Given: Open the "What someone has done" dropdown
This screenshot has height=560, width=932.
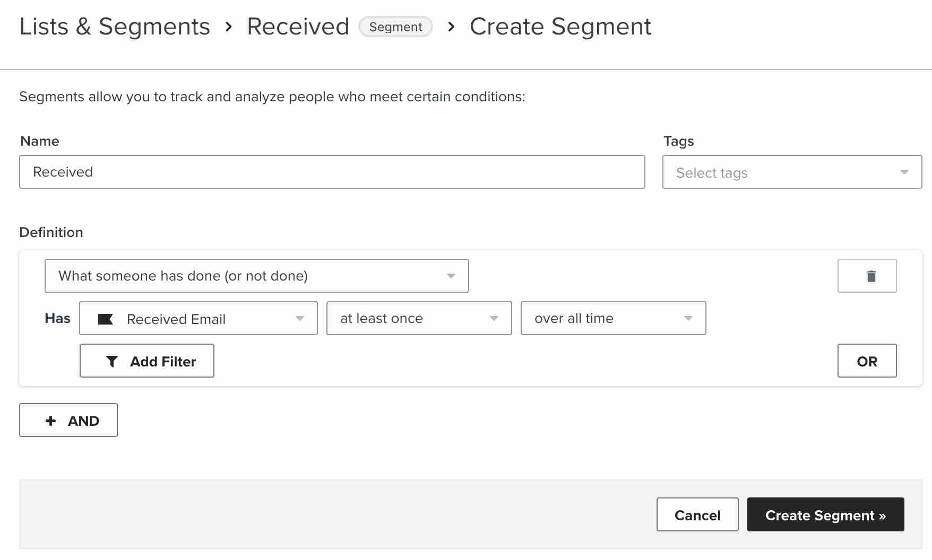Looking at the screenshot, I should tap(256, 275).
